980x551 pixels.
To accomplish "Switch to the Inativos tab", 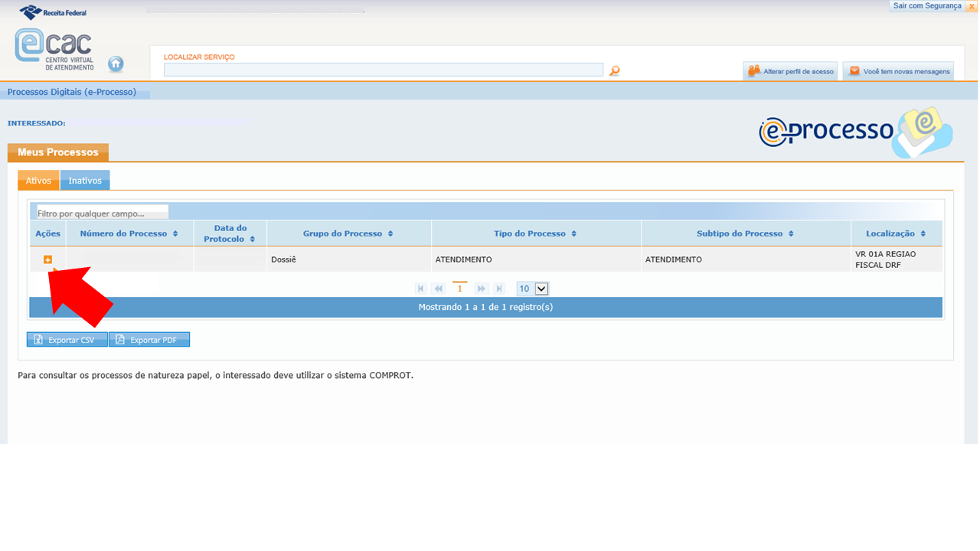I will coord(85,181).
